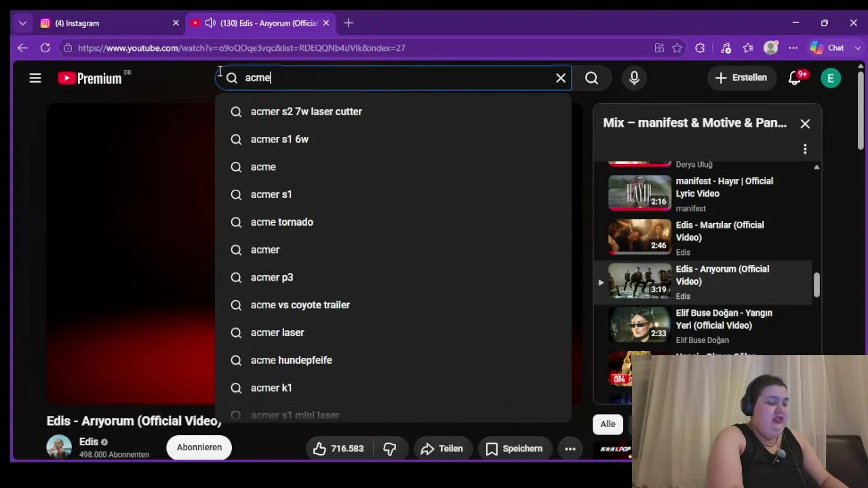The width and height of the screenshot is (868, 488).
Task: Play "Elif Buse Doğan - Yangın Yeri" thumbnail
Action: [x=639, y=325]
